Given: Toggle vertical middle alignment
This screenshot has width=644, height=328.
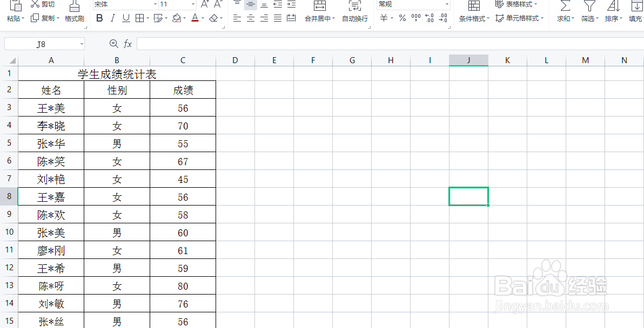Looking at the screenshot, I should click(x=251, y=4).
